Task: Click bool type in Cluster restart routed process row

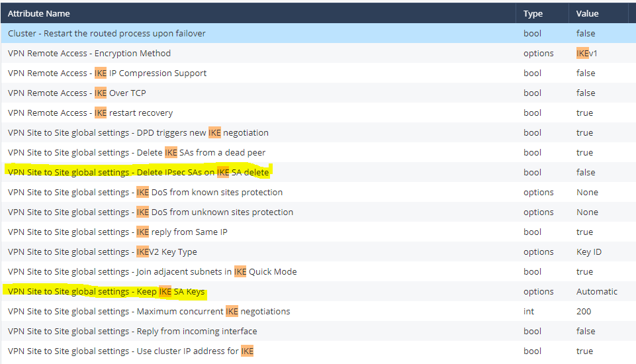Action: coord(532,33)
